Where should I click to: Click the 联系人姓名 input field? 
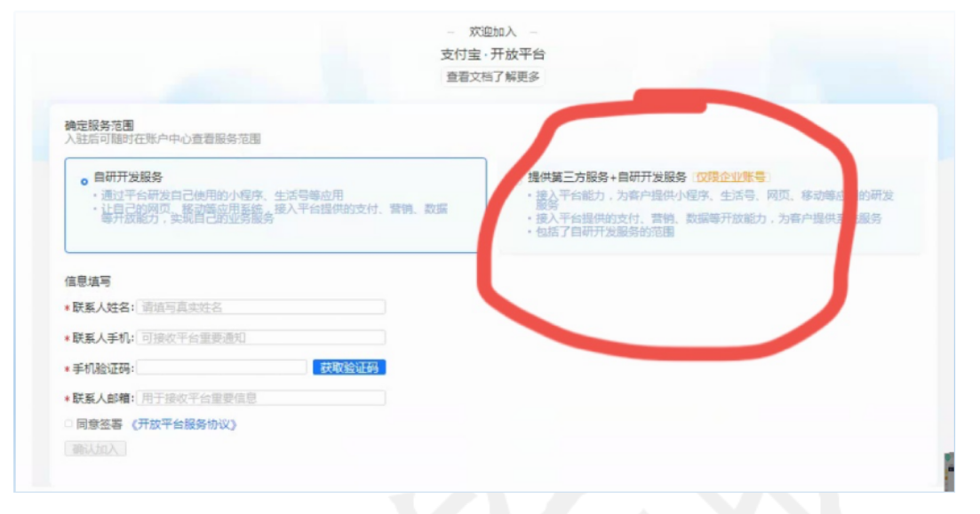(x=260, y=307)
